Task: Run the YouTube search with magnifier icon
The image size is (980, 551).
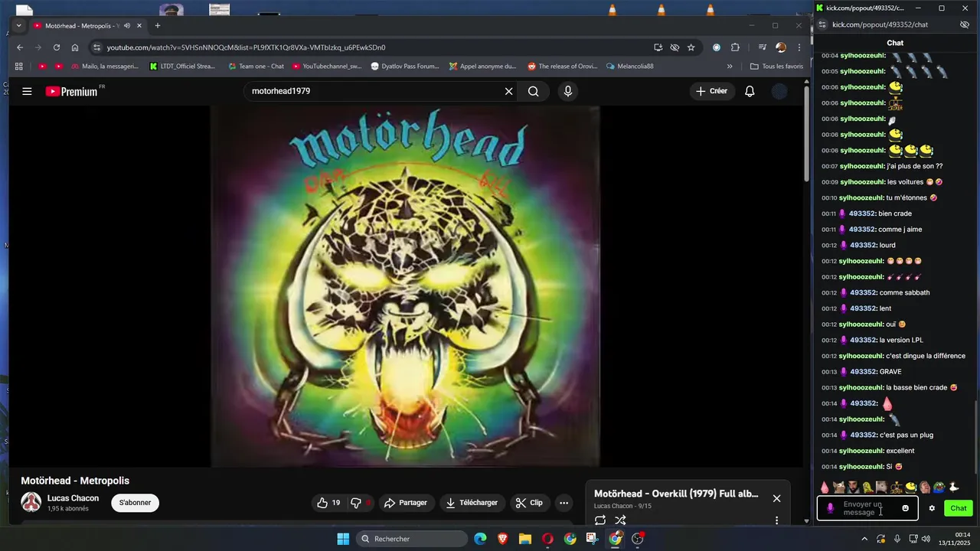Action: click(534, 91)
